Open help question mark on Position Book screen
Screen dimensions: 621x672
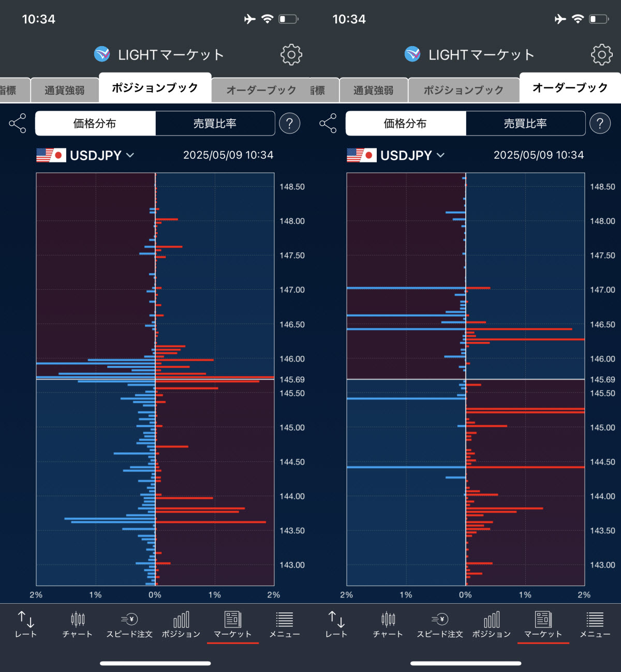(289, 123)
